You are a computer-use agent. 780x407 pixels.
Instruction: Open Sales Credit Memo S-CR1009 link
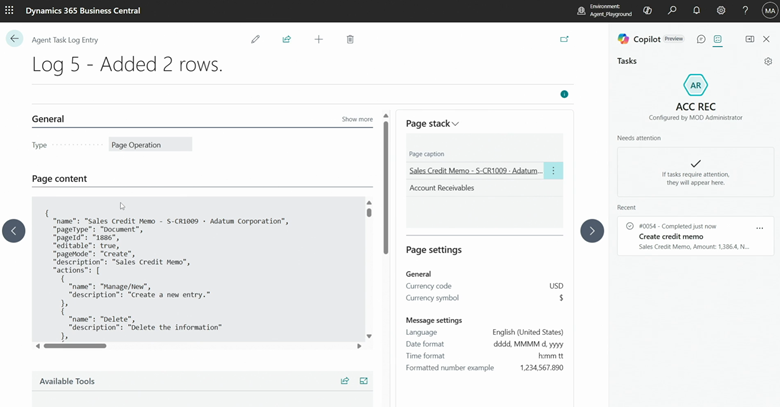pyautogui.click(x=476, y=171)
